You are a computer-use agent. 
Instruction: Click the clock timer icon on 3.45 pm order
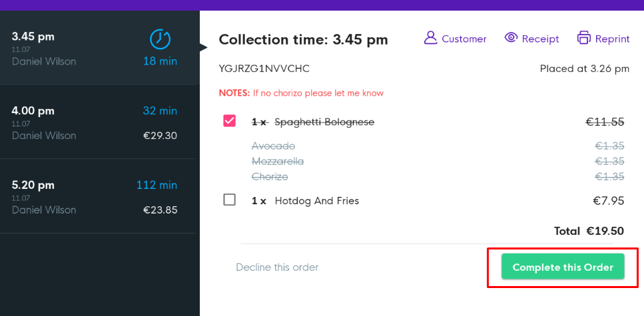coord(160,39)
